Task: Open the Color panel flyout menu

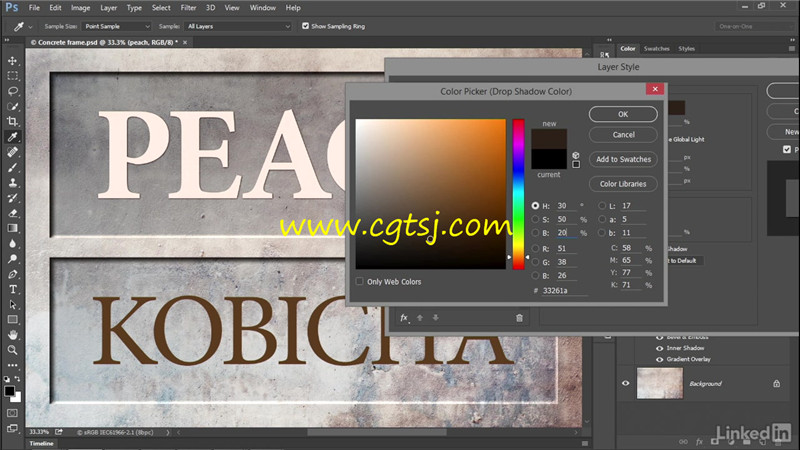Action: 791,48
